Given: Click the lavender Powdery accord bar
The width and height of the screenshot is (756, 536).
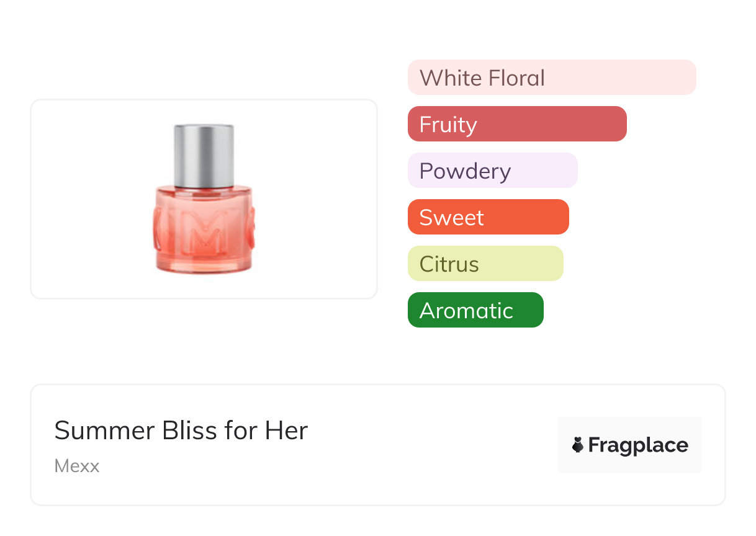Looking at the screenshot, I should [x=492, y=171].
